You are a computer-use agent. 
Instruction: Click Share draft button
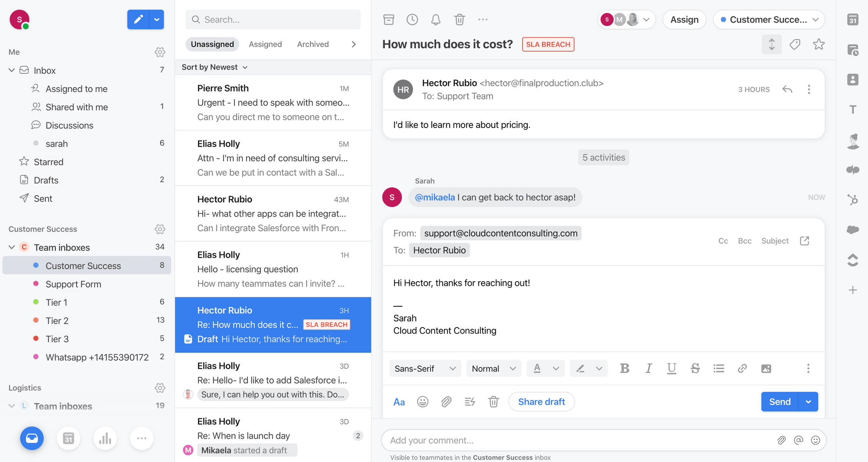tap(541, 402)
